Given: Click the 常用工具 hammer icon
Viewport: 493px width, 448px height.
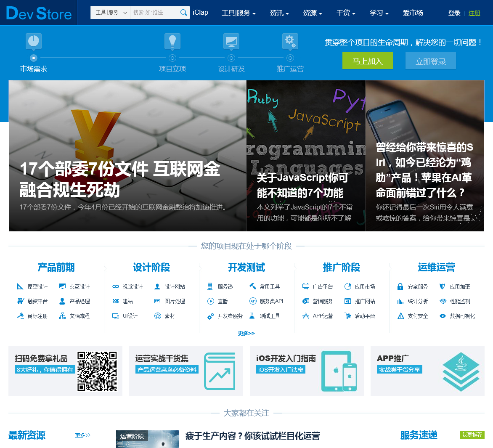Looking at the screenshot, I should (x=252, y=286).
